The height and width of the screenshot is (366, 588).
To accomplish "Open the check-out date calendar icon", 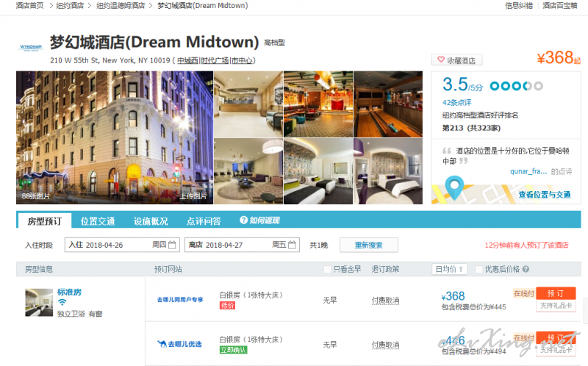I will pos(292,245).
